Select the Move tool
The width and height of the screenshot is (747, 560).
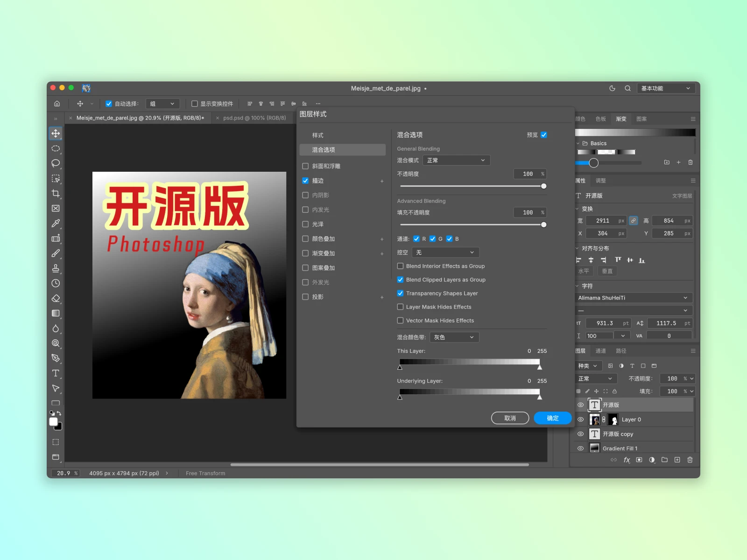click(x=56, y=133)
